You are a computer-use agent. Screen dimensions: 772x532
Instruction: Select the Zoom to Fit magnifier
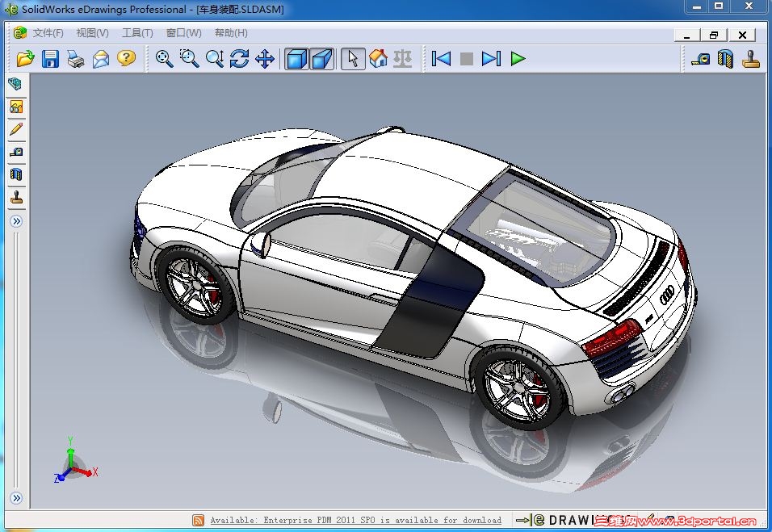click(164, 59)
